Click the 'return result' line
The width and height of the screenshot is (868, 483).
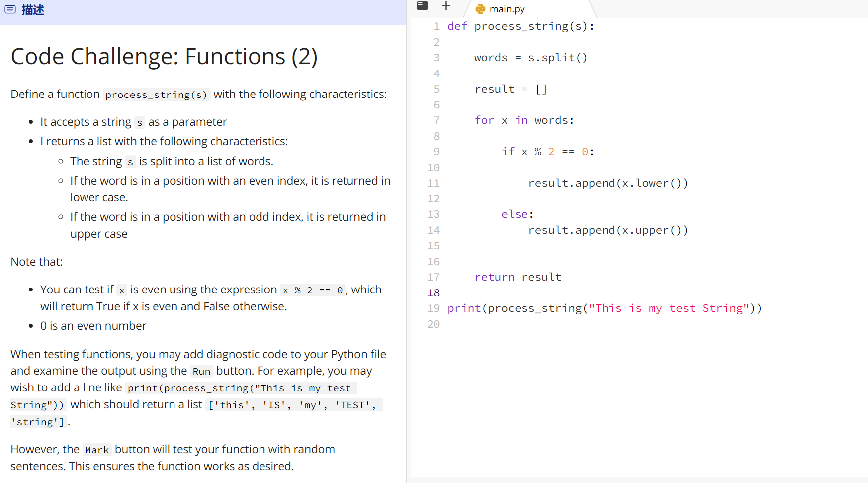pyautogui.click(x=518, y=277)
